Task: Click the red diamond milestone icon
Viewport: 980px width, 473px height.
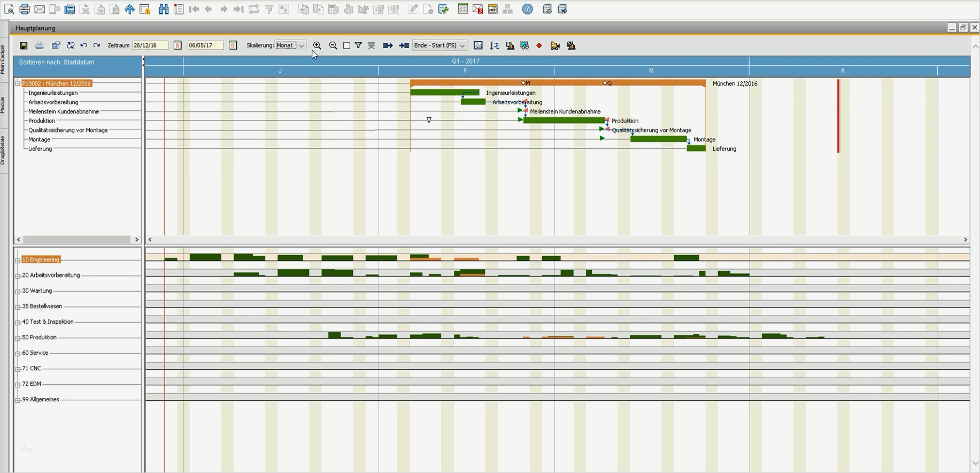Action: point(539,45)
